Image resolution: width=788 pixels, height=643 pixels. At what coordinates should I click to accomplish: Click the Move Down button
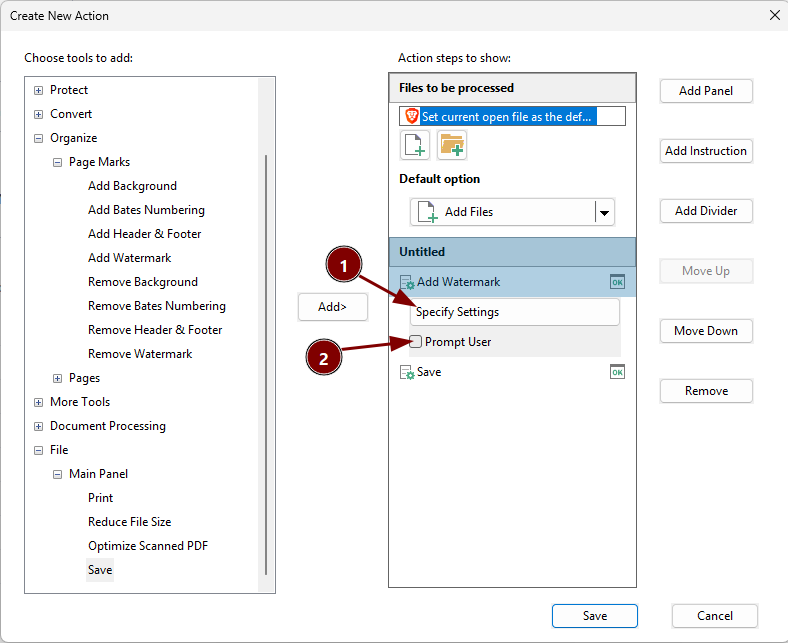[706, 331]
